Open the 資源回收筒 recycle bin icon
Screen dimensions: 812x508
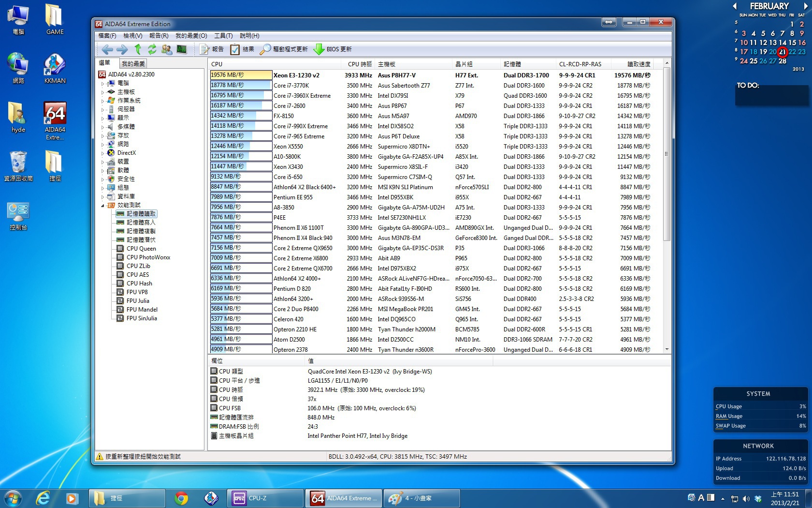point(18,166)
